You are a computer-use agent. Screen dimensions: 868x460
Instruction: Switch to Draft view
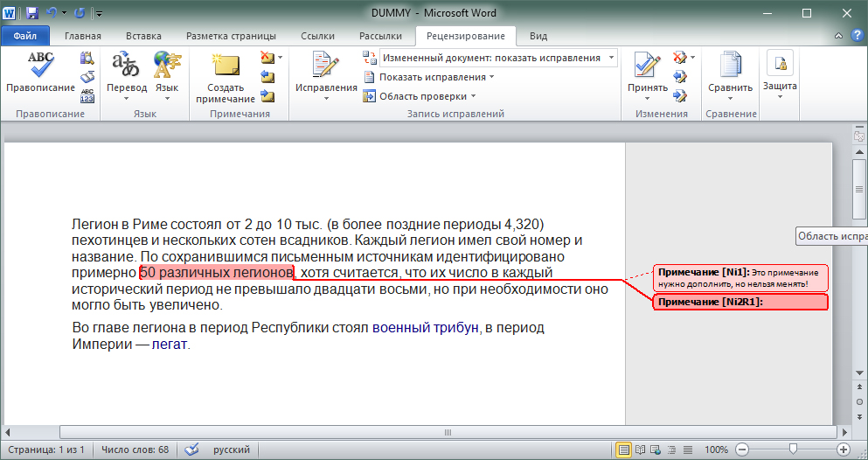(688, 450)
